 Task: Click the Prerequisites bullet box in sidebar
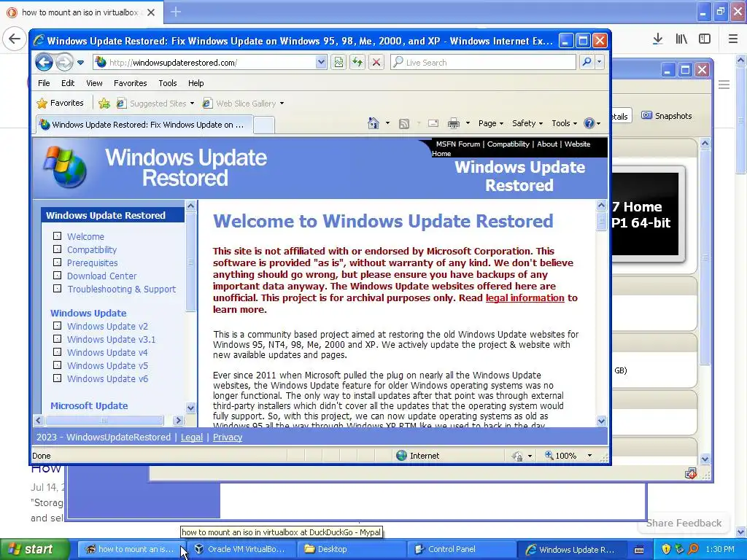(x=57, y=262)
